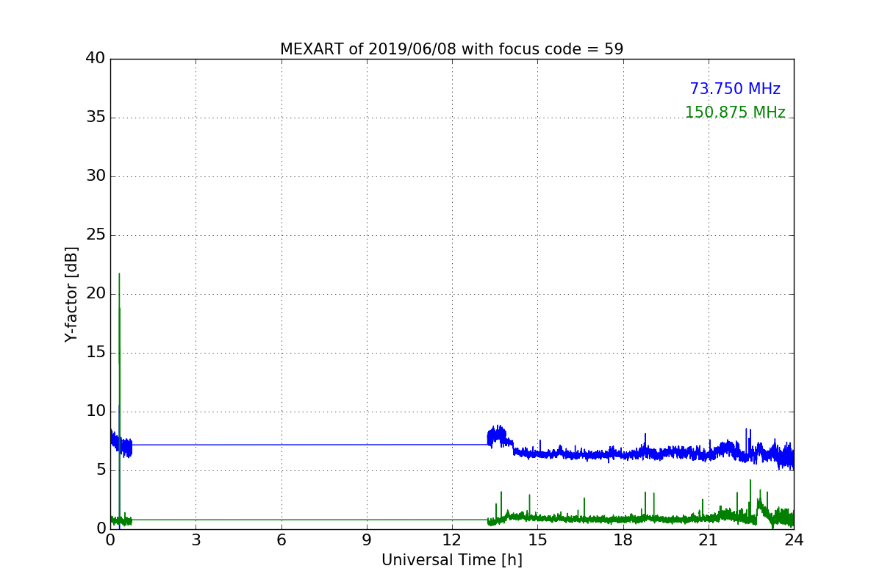
Task: Click the Universal Time [h] axis label
Action: coord(451,560)
